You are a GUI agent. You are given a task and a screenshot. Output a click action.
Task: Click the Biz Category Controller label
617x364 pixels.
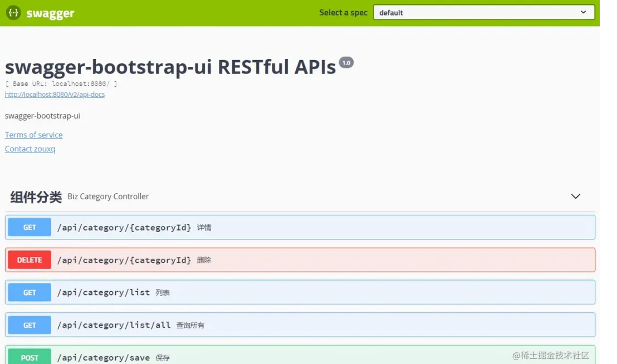coord(108,196)
